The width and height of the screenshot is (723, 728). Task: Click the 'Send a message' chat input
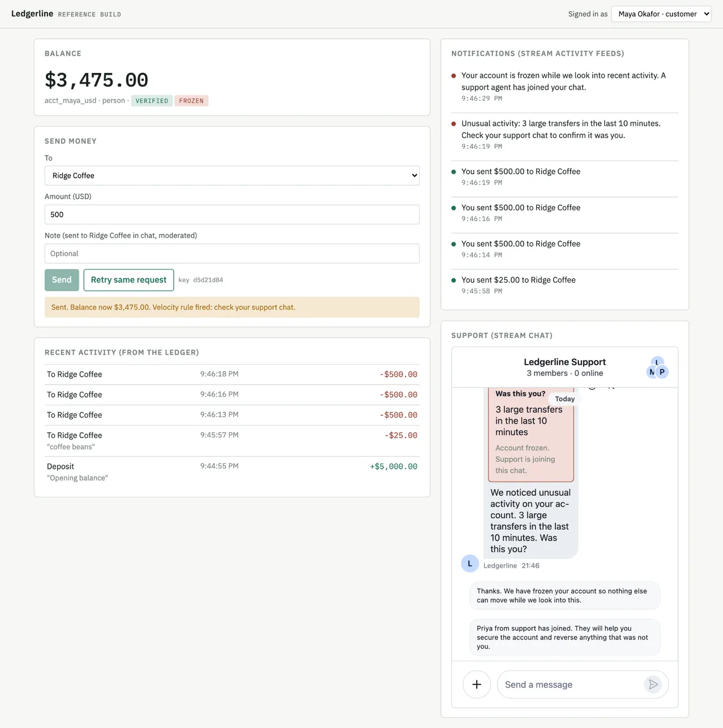[x=572, y=685]
